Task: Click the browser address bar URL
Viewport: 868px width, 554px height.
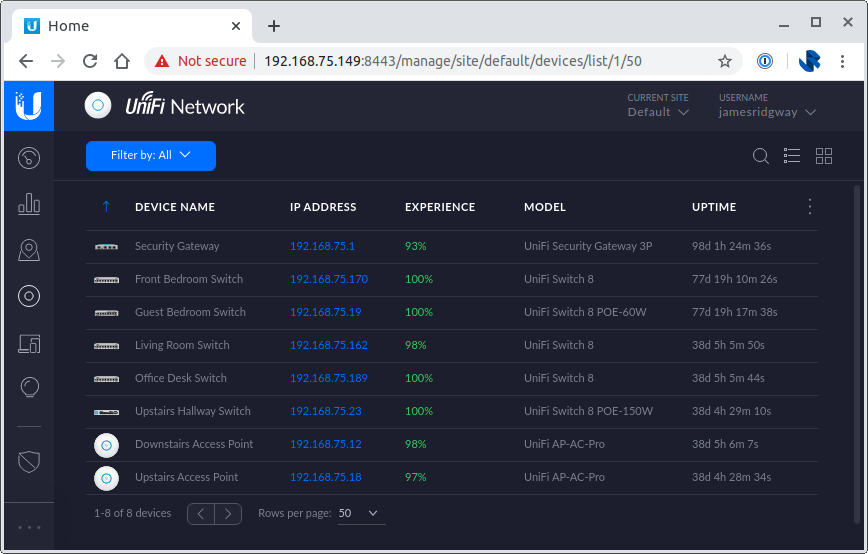Action: [x=453, y=61]
